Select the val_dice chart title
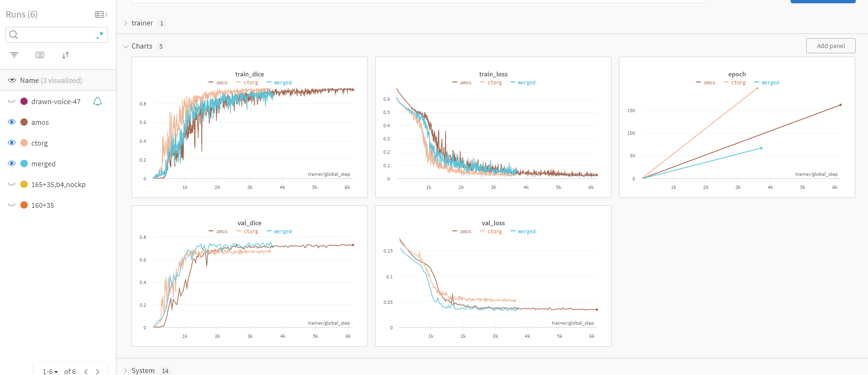 [x=249, y=223]
